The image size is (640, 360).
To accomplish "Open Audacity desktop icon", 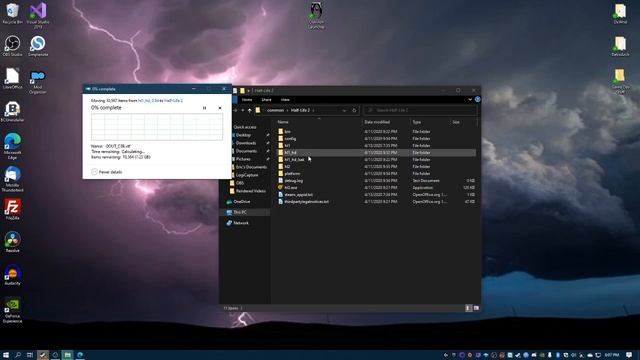I will (12, 275).
